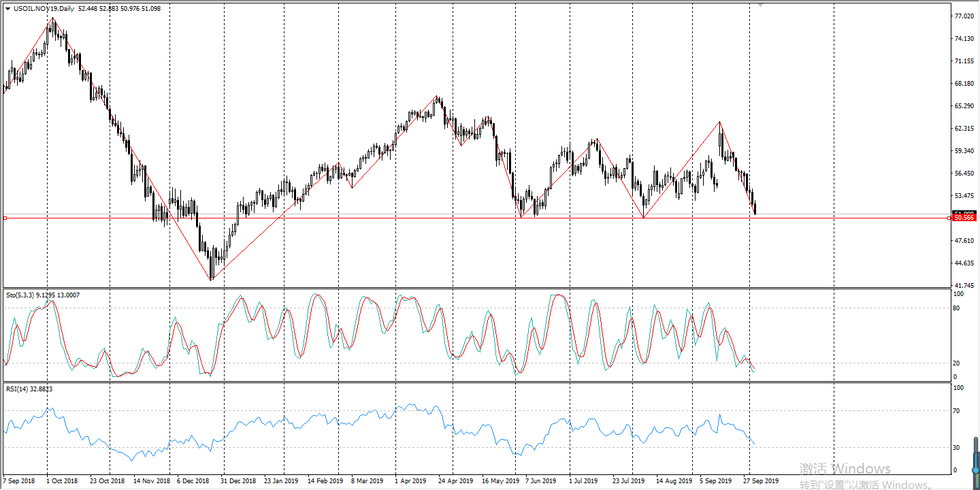Click the 8 Mar 2019 date label
This screenshot has height=490, width=980.
367,480
